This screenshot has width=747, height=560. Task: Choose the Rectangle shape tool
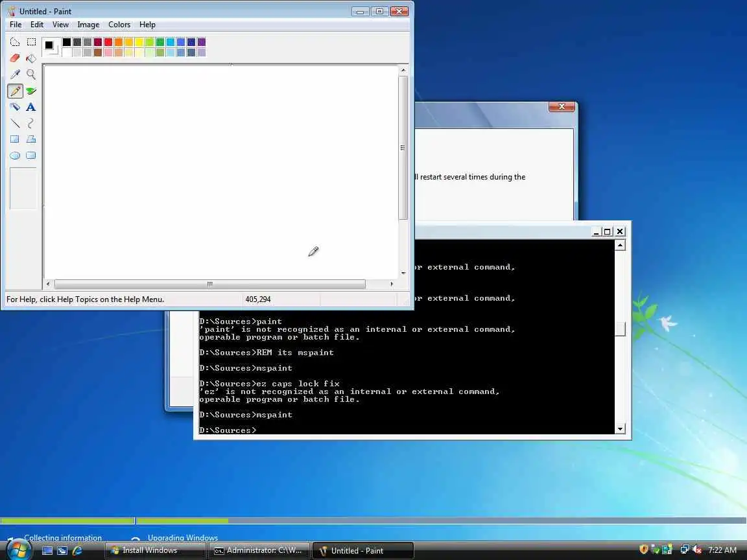(15, 139)
